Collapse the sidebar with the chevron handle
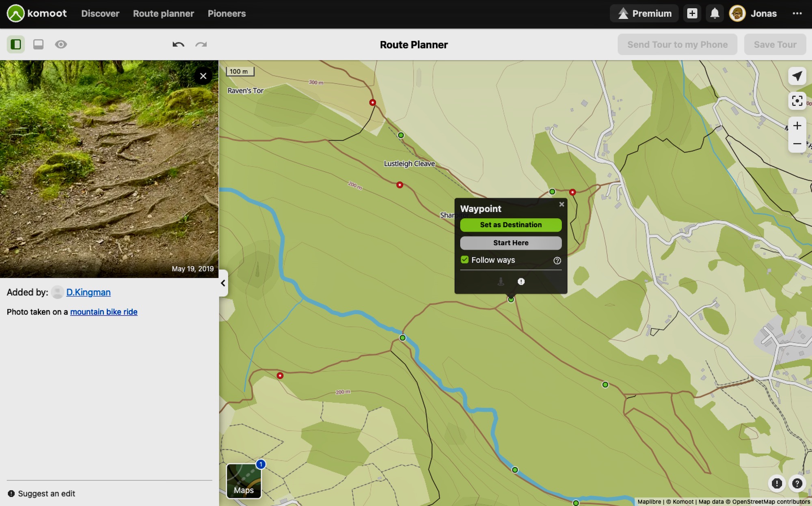 pos(223,283)
